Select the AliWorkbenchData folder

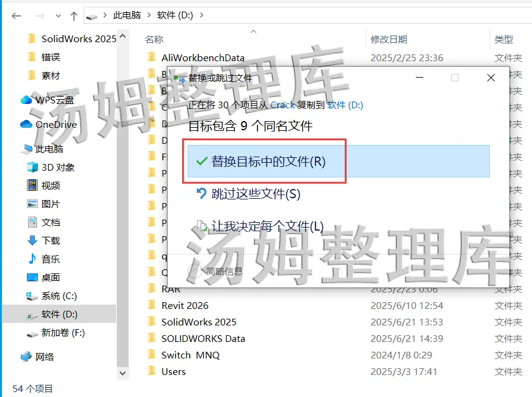click(x=203, y=58)
